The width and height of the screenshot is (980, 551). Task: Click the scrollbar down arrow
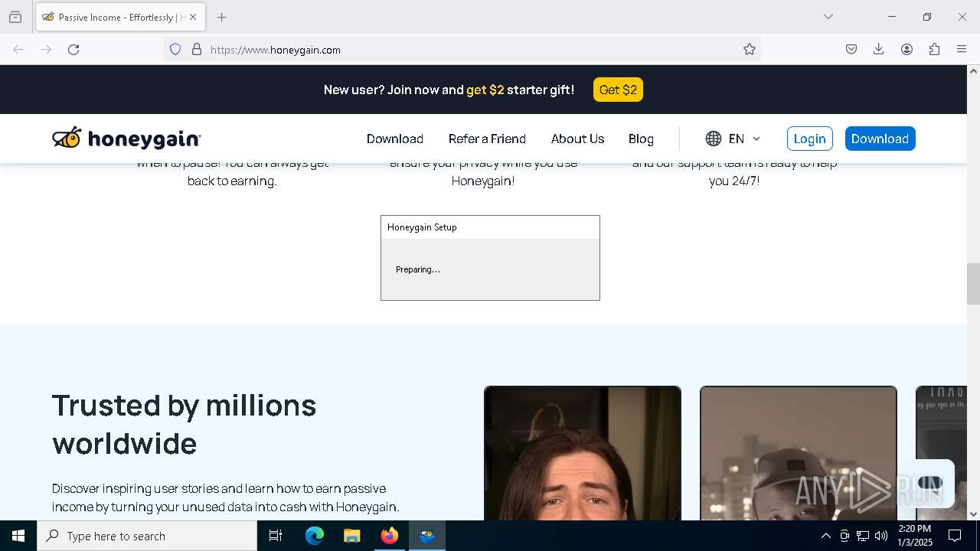click(973, 514)
